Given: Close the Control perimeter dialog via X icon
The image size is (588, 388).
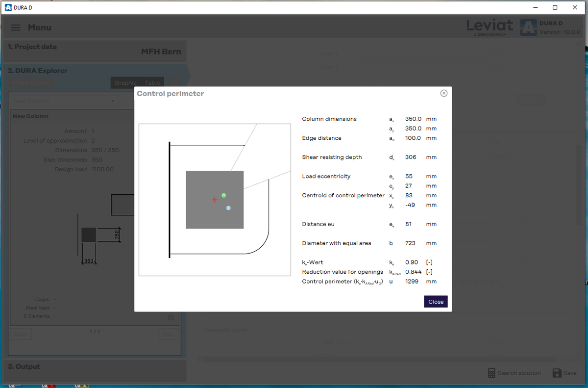Looking at the screenshot, I should [x=443, y=93].
